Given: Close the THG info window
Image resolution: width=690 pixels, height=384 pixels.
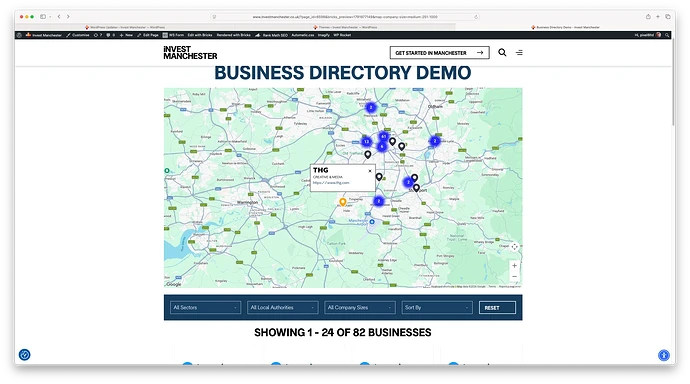Looking at the screenshot, I should pos(370,171).
